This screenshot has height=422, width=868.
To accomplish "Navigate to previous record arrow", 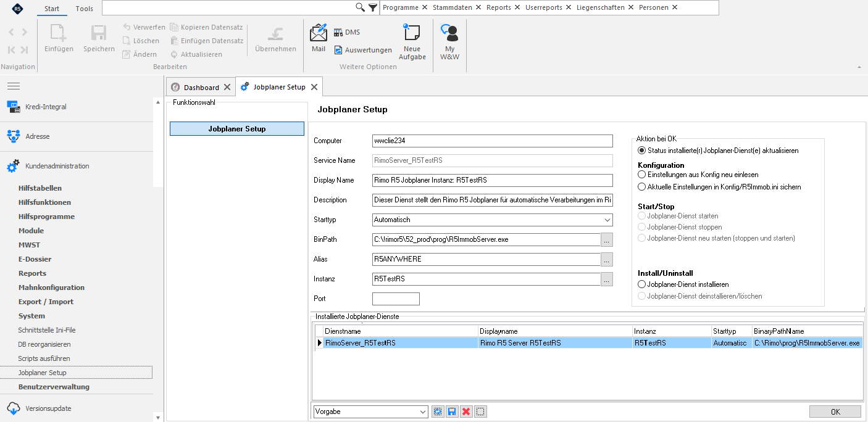I will click(12, 32).
